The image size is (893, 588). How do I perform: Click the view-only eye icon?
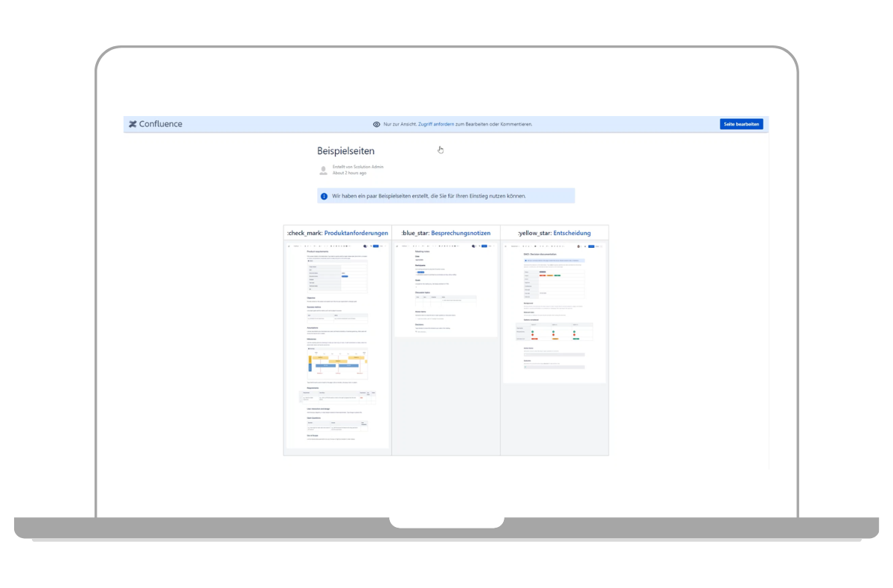377,124
